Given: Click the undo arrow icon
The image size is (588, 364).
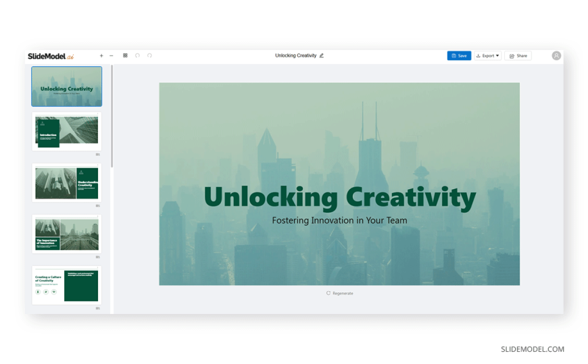Looking at the screenshot, I should [x=138, y=55].
